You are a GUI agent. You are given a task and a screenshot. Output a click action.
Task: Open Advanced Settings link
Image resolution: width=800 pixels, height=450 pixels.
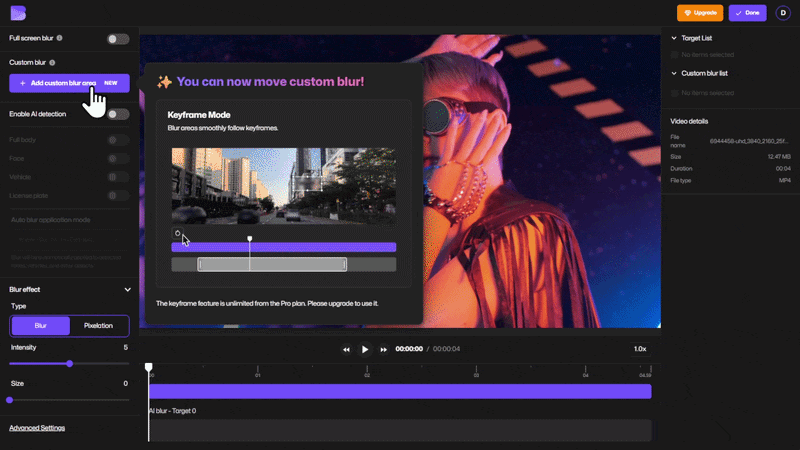tap(37, 428)
